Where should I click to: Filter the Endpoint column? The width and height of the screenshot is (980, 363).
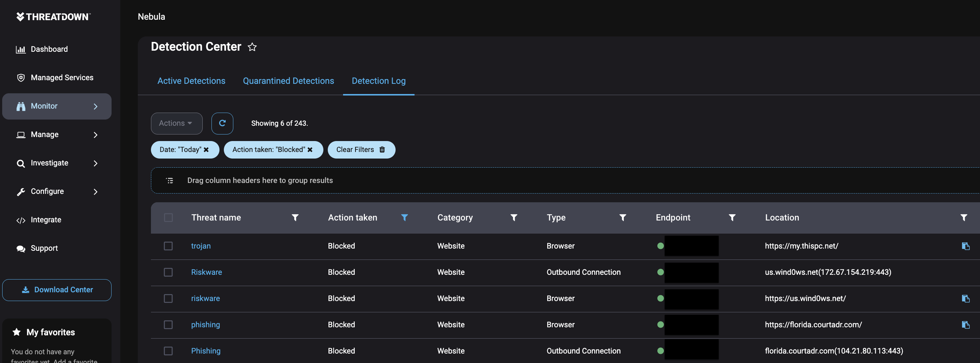coord(732,218)
